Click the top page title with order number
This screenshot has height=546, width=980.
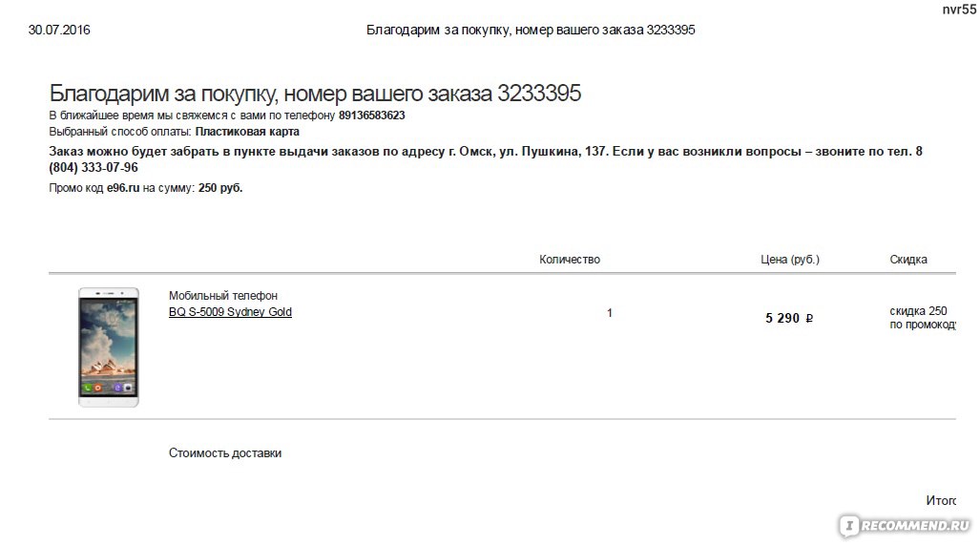(x=531, y=30)
